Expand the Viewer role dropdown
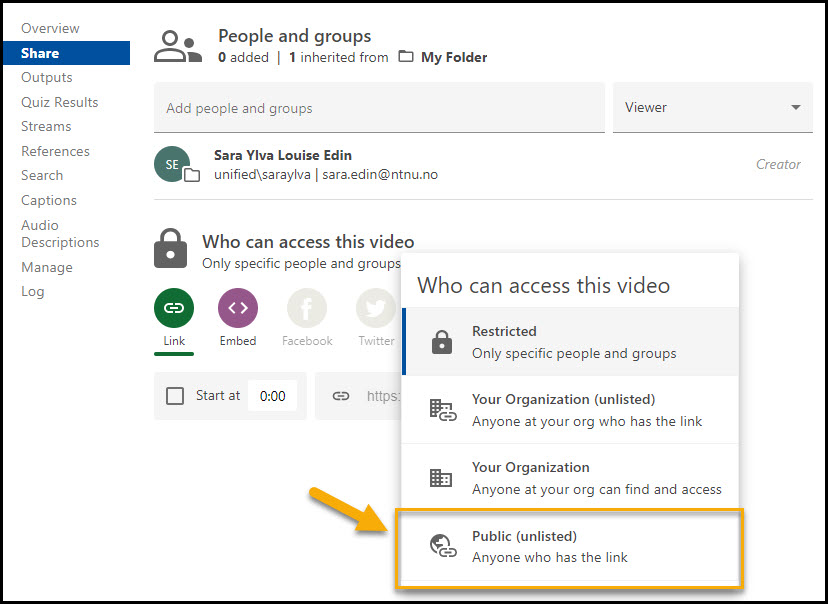The height and width of the screenshot is (604, 828). [x=712, y=108]
